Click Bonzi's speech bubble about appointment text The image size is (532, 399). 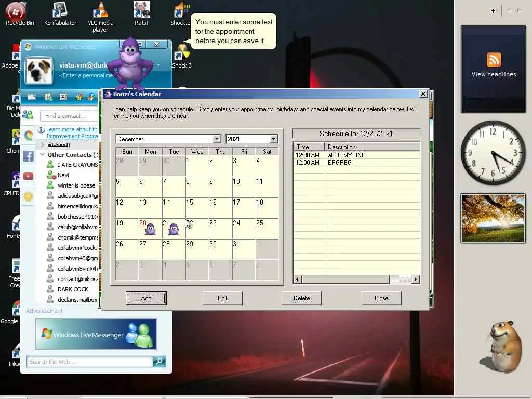pyautogui.click(x=234, y=31)
